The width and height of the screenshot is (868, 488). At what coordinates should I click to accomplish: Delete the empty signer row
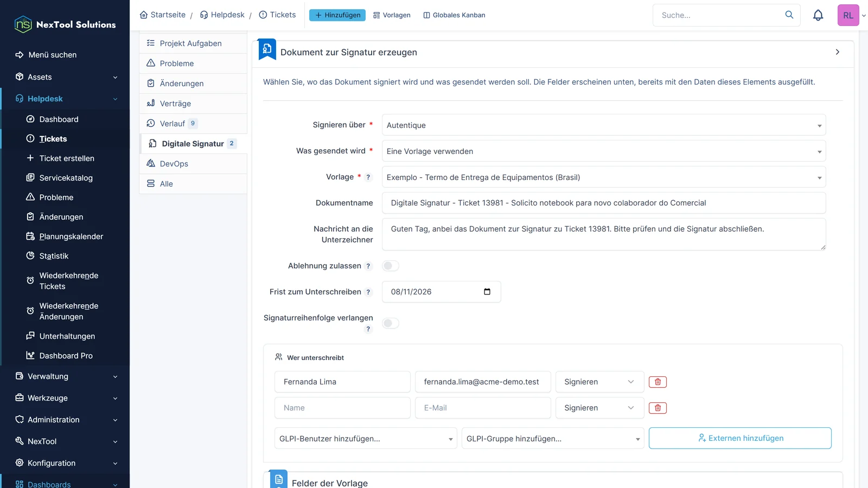pyautogui.click(x=658, y=408)
